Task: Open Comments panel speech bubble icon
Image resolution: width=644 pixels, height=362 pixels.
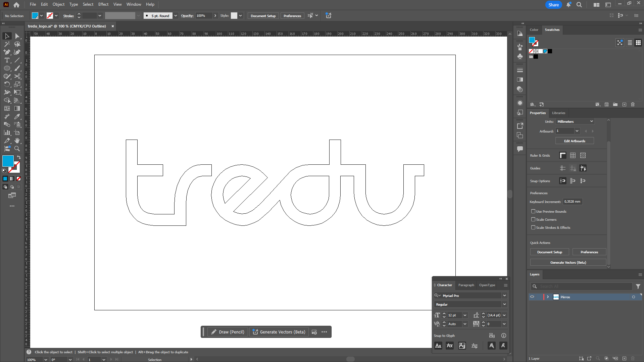Action: [x=520, y=149]
